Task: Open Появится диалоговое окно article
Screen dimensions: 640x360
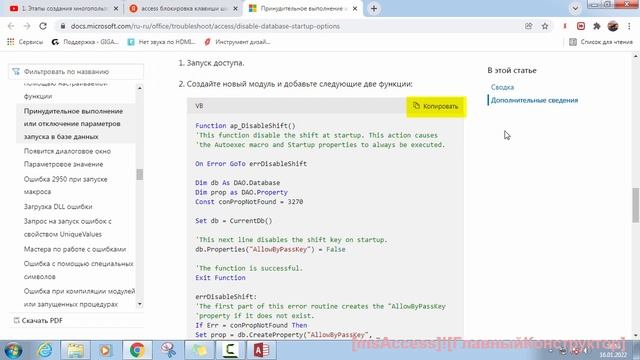Action: coord(67,158)
